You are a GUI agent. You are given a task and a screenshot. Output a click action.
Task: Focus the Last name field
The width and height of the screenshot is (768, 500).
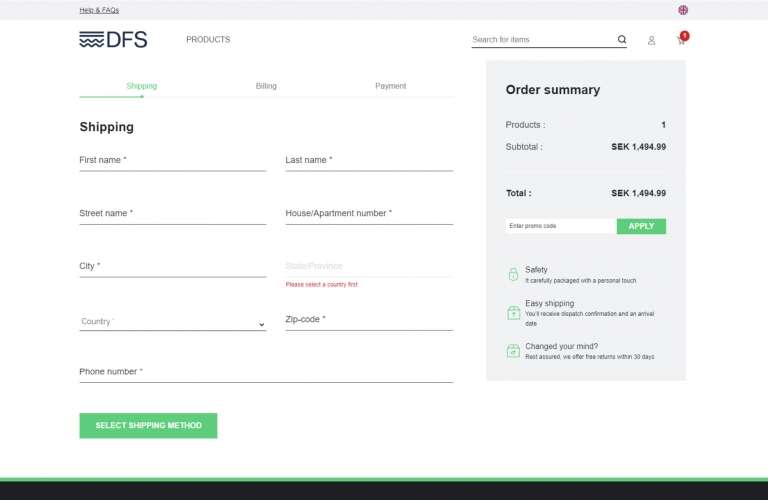[369, 161]
